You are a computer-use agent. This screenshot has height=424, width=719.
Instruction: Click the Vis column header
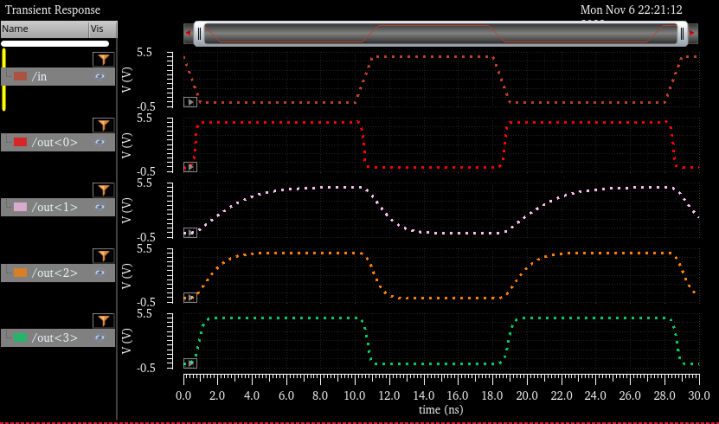103,29
